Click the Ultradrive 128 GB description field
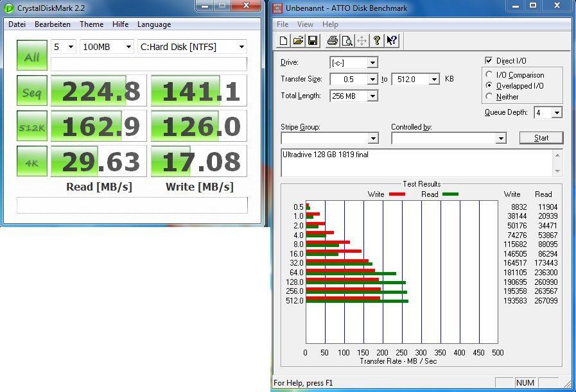Viewport: 576px width, 392px height. (417, 163)
